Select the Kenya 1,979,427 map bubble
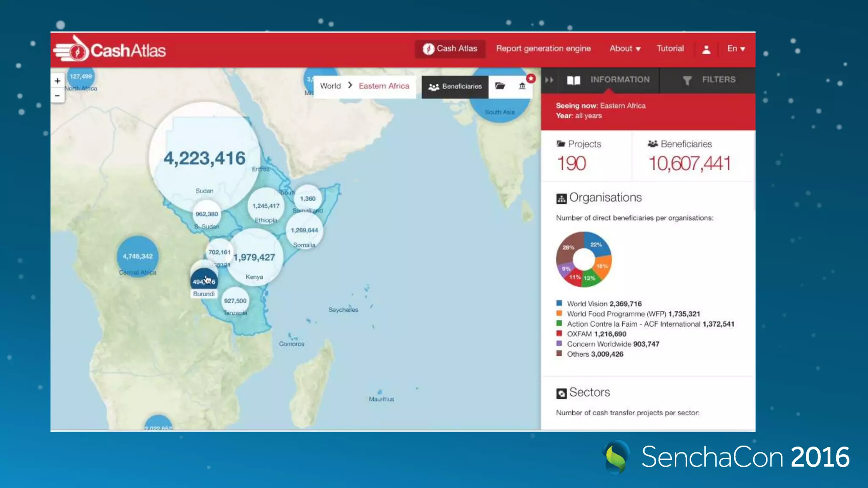 [255, 258]
